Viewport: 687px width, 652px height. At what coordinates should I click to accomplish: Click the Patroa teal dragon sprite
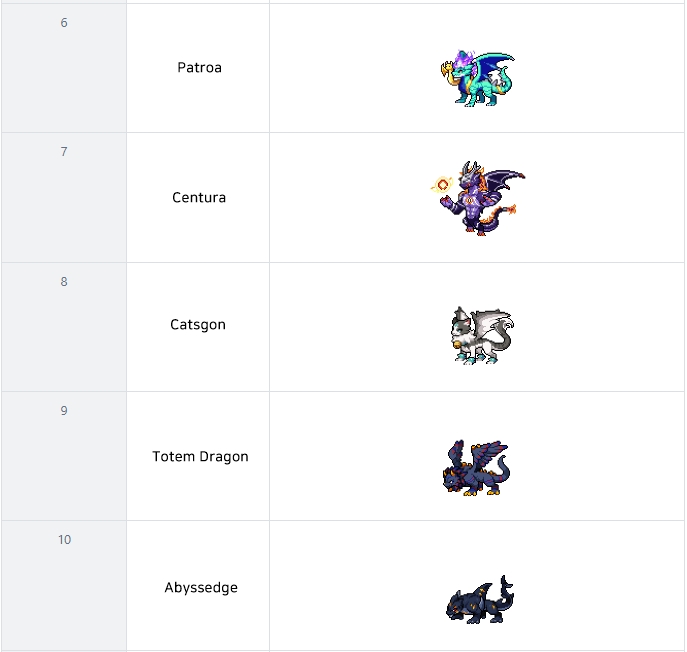[x=478, y=78]
